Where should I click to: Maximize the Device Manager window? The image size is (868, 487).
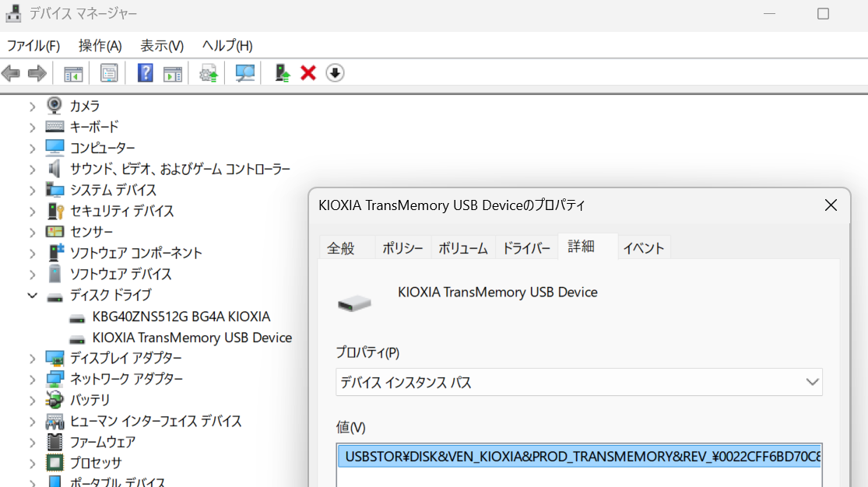823,14
